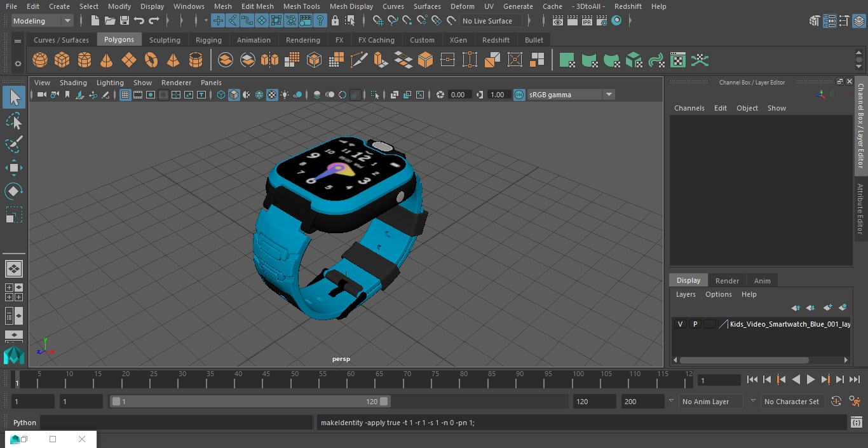Viewport: 868px width, 448px height.
Task: Open the Python/MEL language switch
Action: pyautogui.click(x=25, y=423)
